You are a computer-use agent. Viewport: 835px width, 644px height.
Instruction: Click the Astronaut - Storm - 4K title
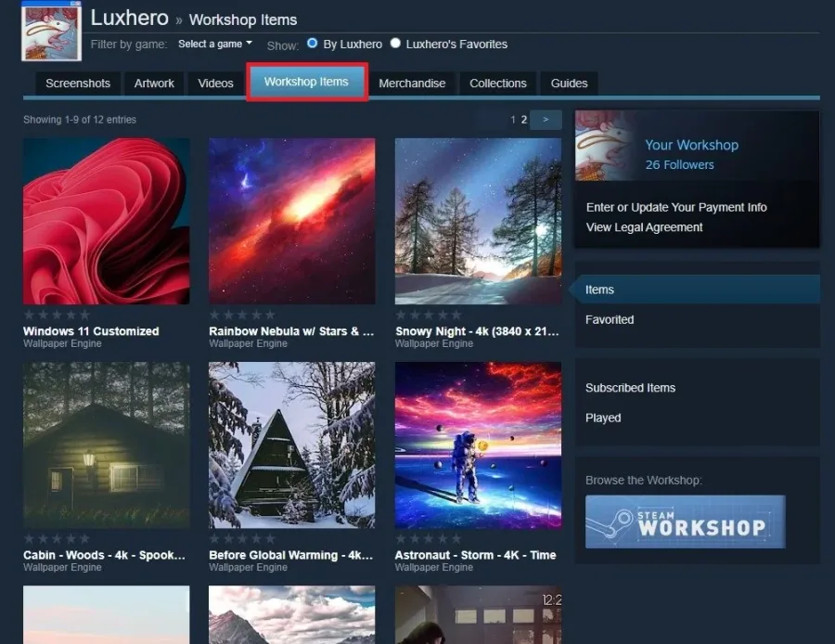pyautogui.click(x=476, y=555)
